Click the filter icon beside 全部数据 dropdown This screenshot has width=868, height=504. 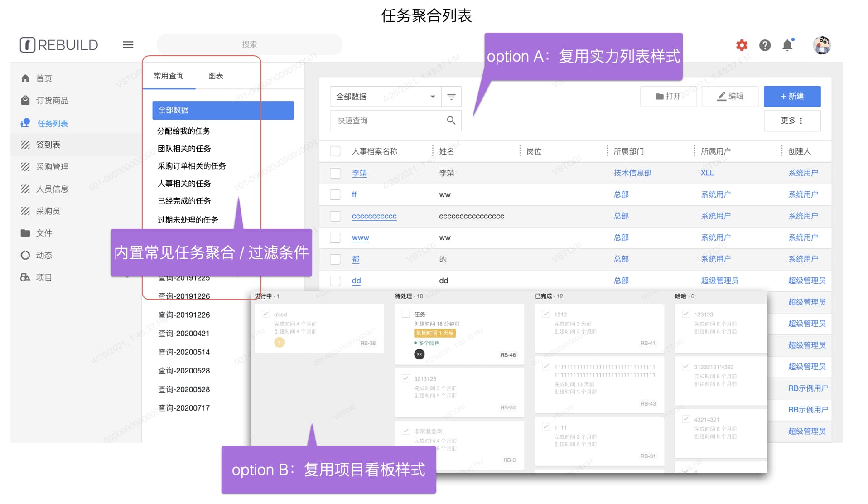pos(451,96)
